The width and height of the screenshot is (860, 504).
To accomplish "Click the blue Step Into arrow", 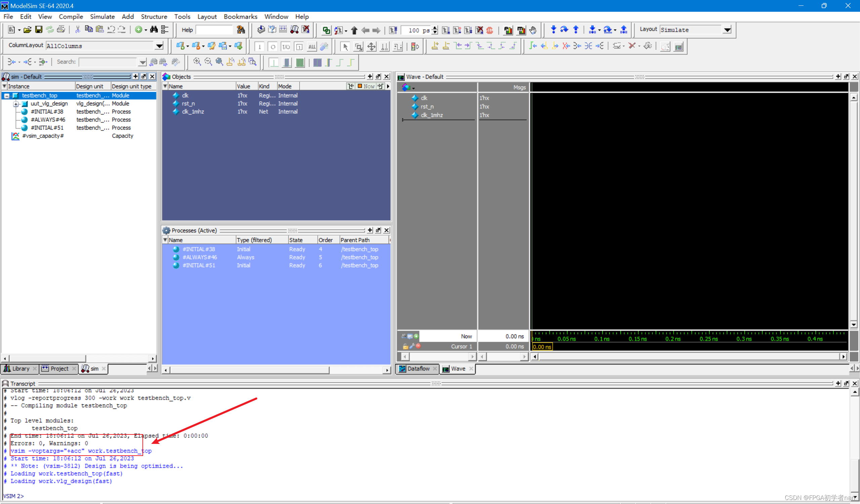I will pos(553,30).
